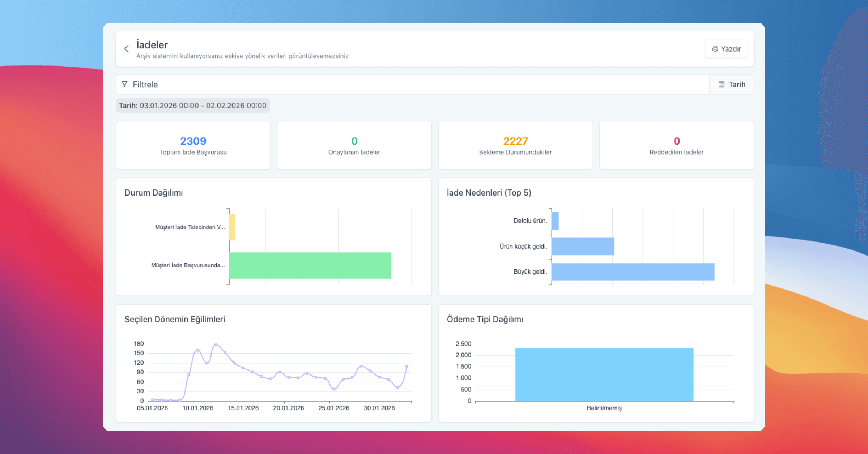Select the Toplam İade Başvurusu 2309 card
Screen dimensions: 868x454
(193, 145)
